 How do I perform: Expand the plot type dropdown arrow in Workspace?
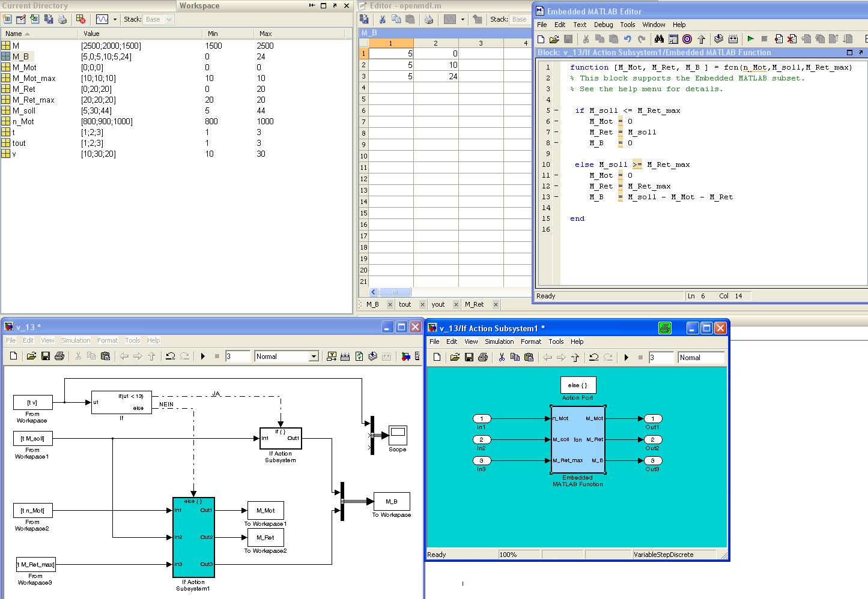pos(115,19)
